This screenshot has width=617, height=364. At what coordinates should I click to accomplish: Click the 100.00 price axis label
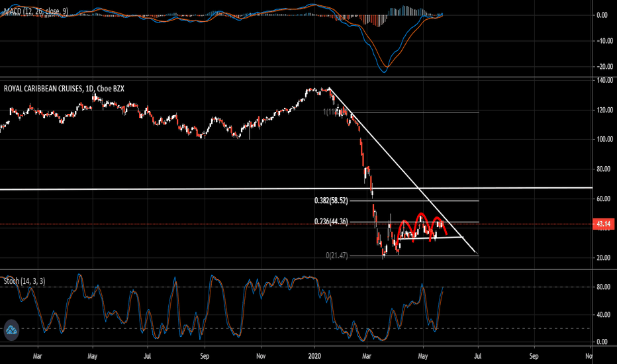pyautogui.click(x=605, y=139)
